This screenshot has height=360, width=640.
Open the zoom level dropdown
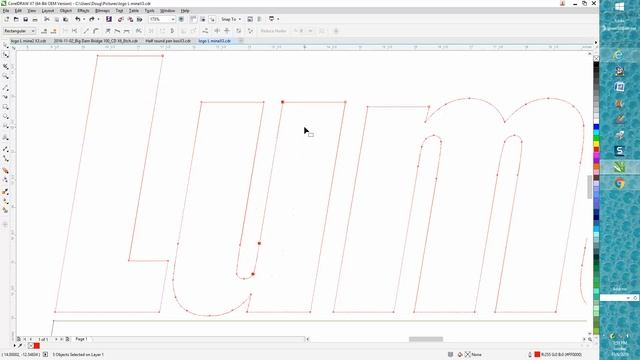(x=173, y=19)
